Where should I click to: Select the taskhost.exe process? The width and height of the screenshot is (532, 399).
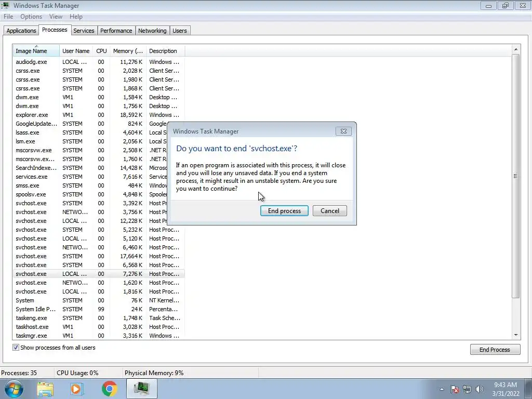tap(99, 327)
